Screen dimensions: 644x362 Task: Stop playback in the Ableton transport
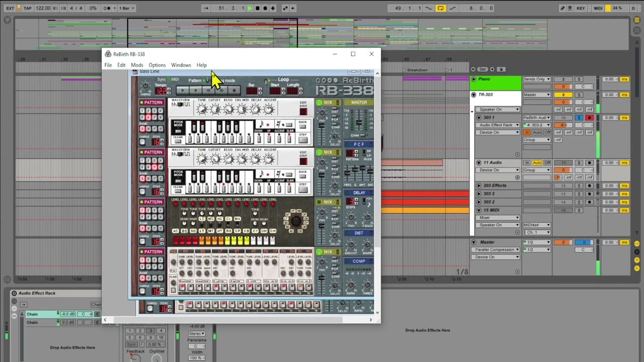point(258,8)
